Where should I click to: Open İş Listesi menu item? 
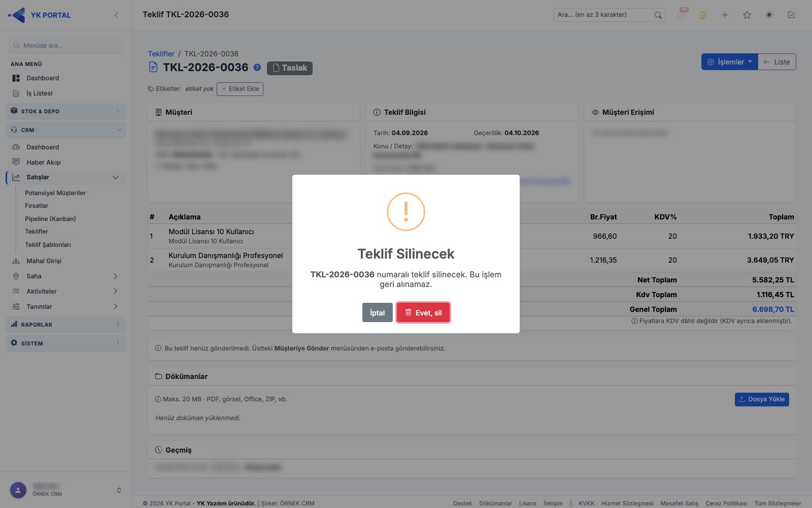point(40,93)
